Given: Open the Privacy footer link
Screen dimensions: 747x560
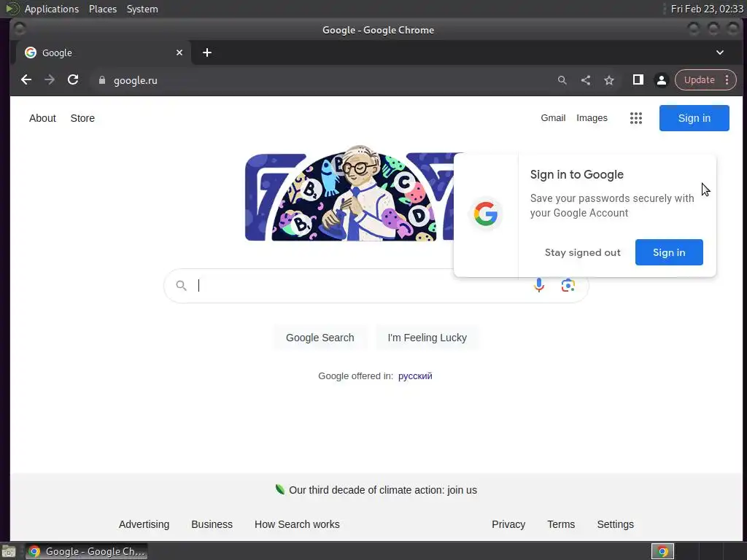Looking at the screenshot, I should tap(508, 524).
